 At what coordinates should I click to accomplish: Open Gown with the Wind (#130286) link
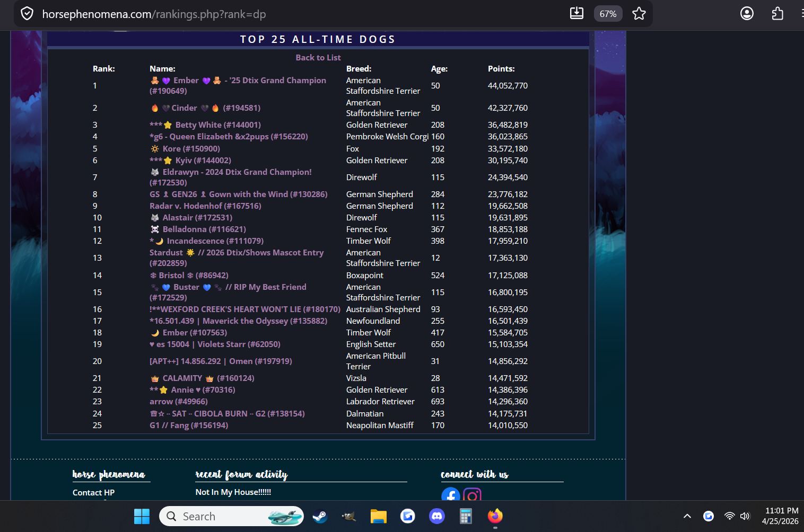[239, 194]
